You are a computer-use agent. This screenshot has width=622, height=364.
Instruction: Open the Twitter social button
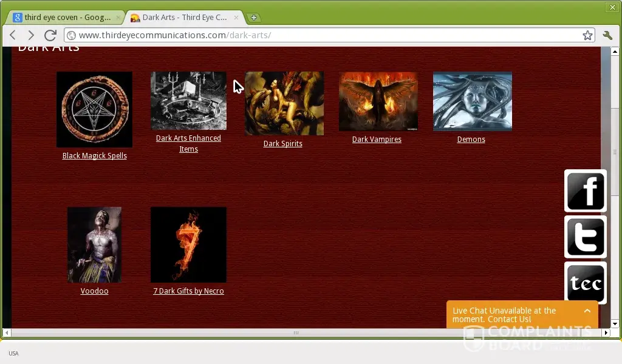click(x=586, y=237)
